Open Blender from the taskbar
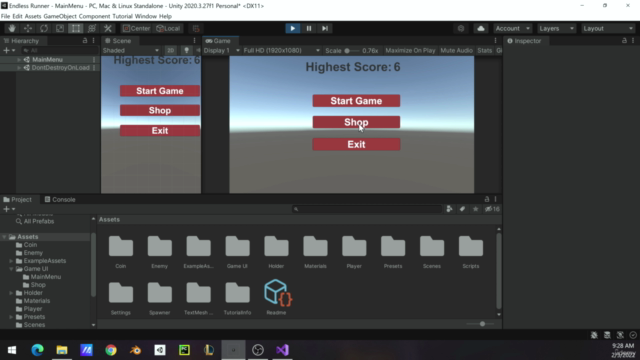Viewport: 640px width, 360px height. click(135, 350)
